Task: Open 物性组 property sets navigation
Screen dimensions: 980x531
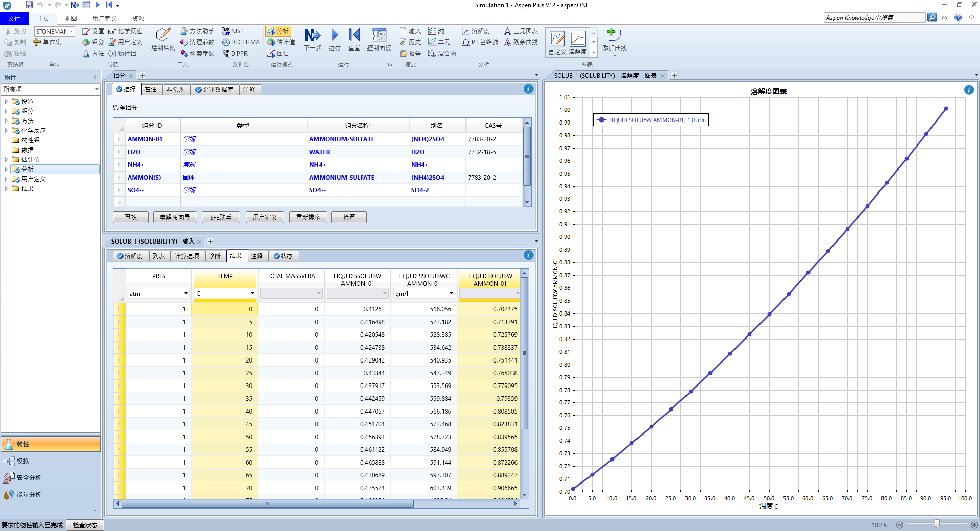Action: pyautogui.click(x=122, y=54)
